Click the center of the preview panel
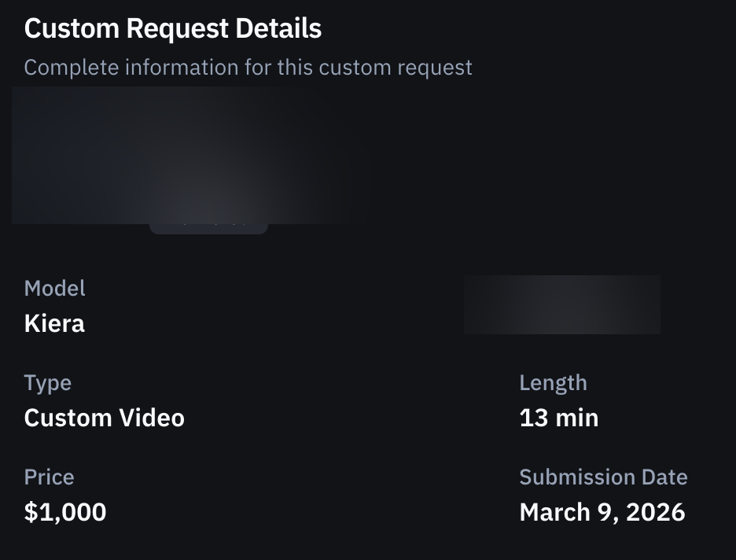The width and height of the screenshot is (736, 560). pyautogui.click(x=189, y=153)
